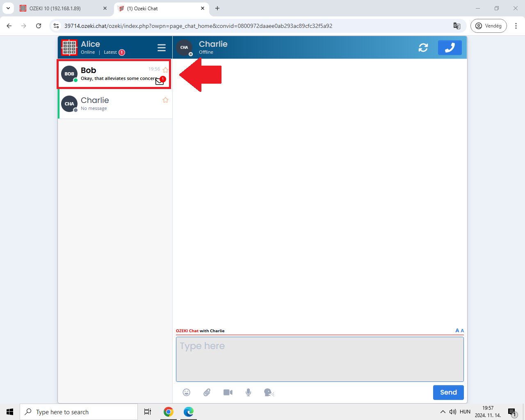525x420 pixels.
Task: Open the Windows Start menu
Action: (x=10, y=412)
